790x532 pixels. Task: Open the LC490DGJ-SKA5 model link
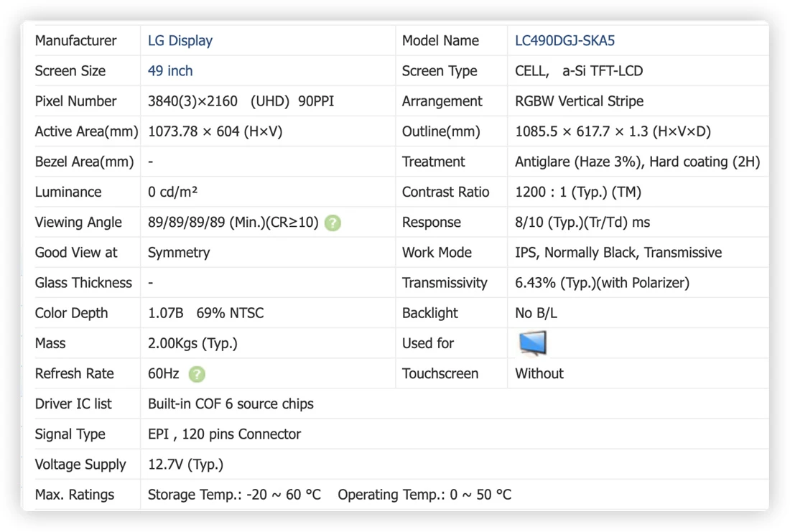coord(564,41)
